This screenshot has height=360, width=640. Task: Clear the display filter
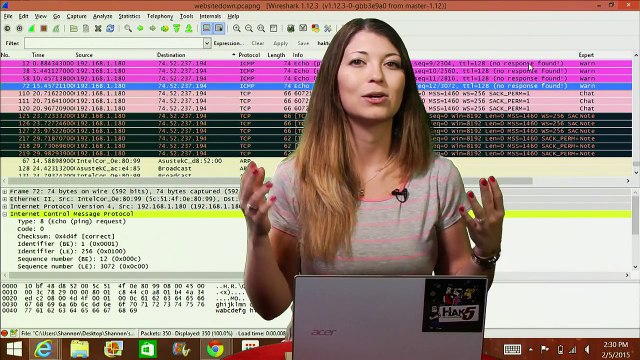pyautogui.click(x=258, y=43)
